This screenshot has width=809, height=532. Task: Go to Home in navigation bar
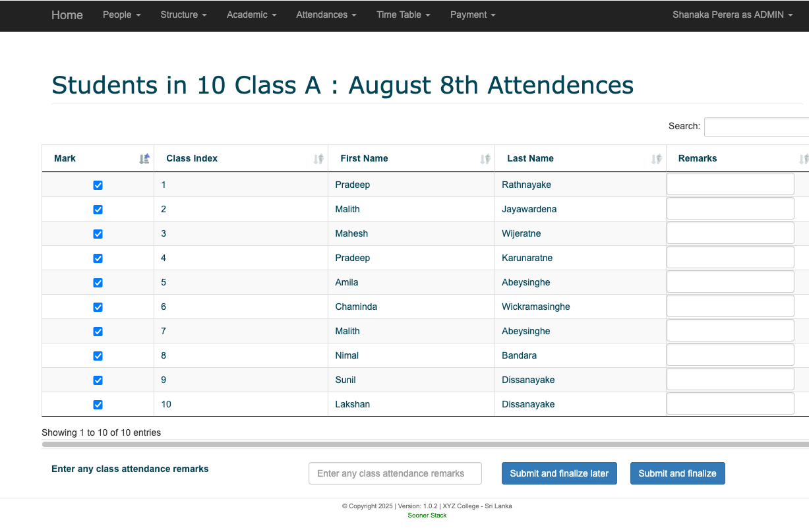pos(67,15)
